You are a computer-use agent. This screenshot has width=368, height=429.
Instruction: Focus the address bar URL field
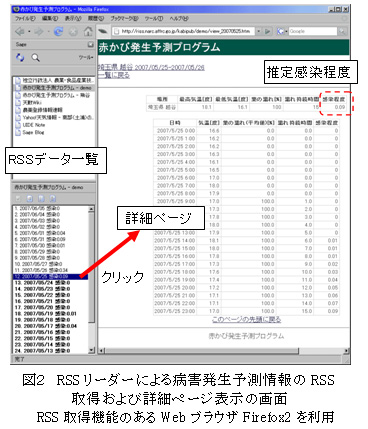tap(187, 31)
